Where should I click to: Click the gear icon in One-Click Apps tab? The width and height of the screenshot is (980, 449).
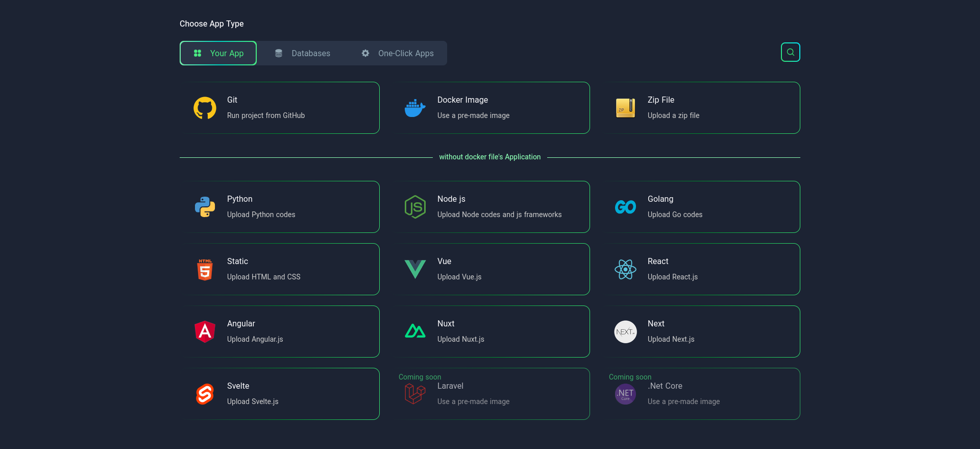point(365,53)
